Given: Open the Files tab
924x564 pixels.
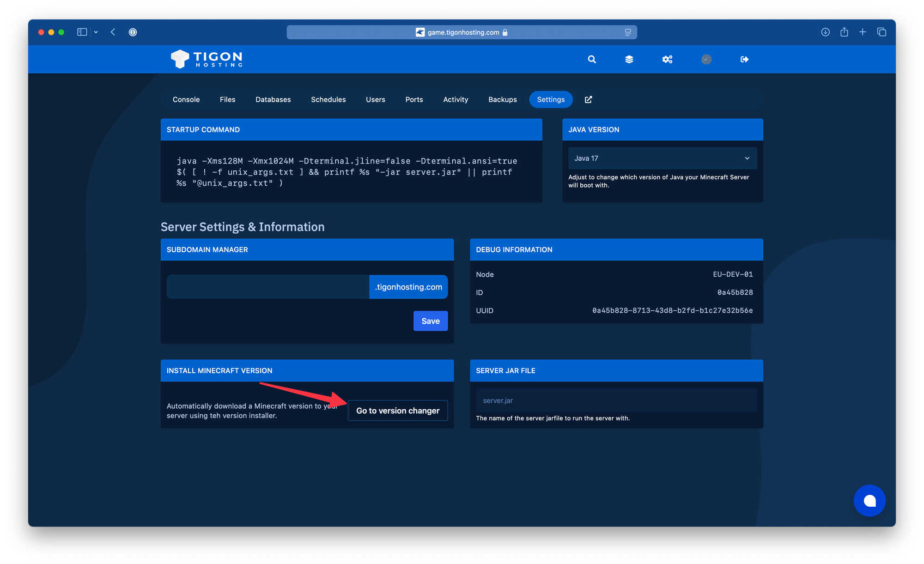Looking at the screenshot, I should pyautogui.click(x=228, y=99).
